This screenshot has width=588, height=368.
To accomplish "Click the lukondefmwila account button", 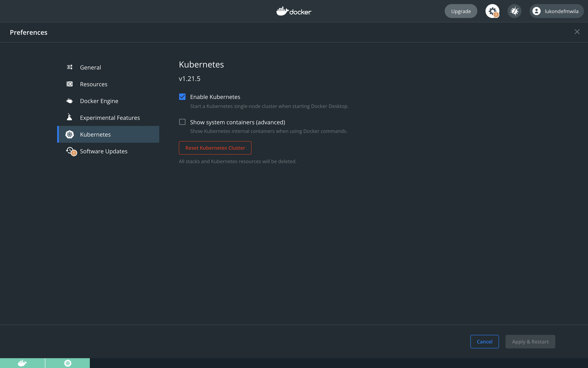I will (556, 11).
